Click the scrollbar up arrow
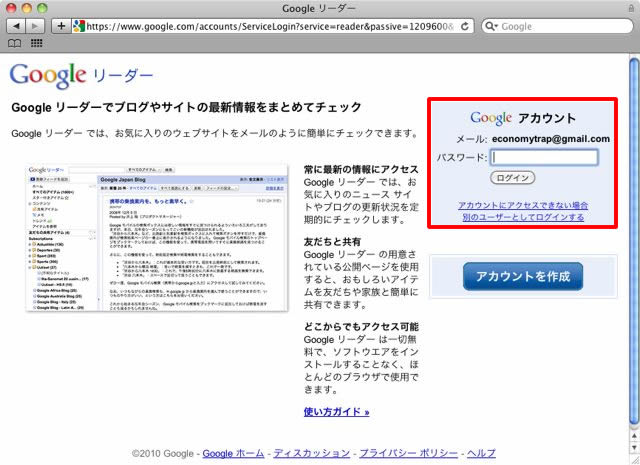Viewport: 640px width, 465px height. [x=634, y=436]
